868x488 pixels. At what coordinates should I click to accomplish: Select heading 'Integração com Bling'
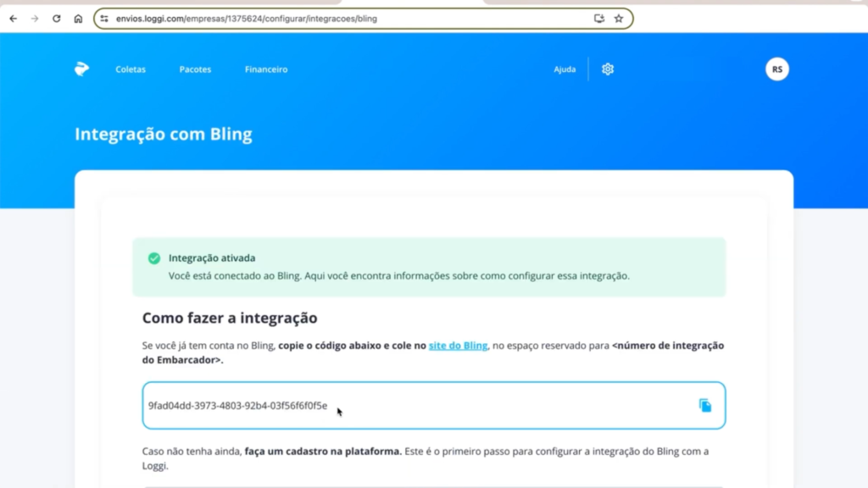(164, 134)
